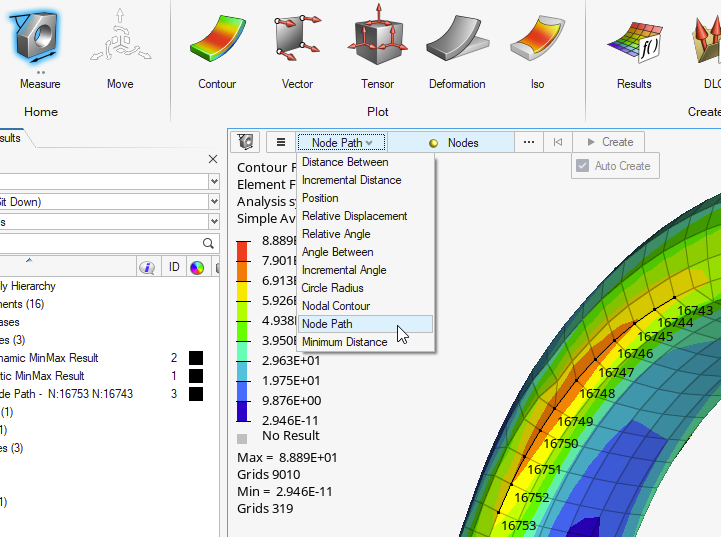Click the measure icon in the guide bar
The width and height of the screenshot is (721, 537).
pos(245,142)
